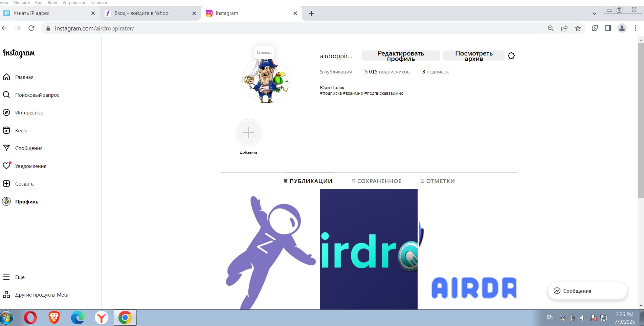Open Opera browser from the taskbar

(x=30, y=318)
